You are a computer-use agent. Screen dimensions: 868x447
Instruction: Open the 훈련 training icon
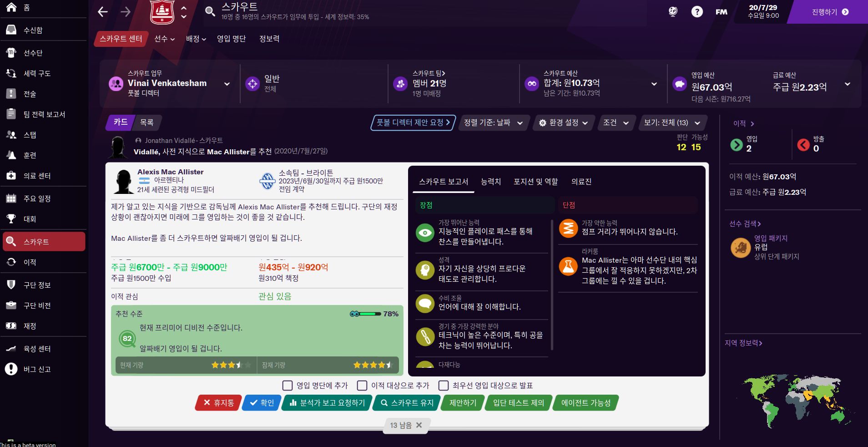[x=11, y=155]
